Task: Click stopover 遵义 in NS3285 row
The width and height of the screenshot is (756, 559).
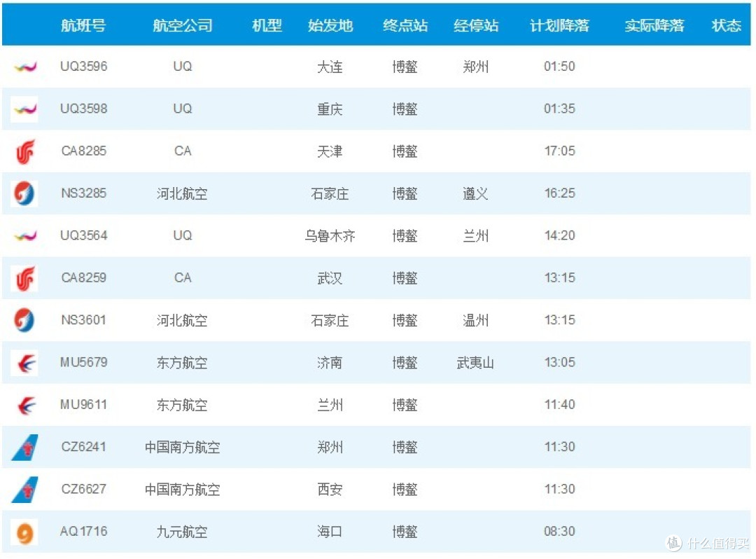Action: coord(475,194)
